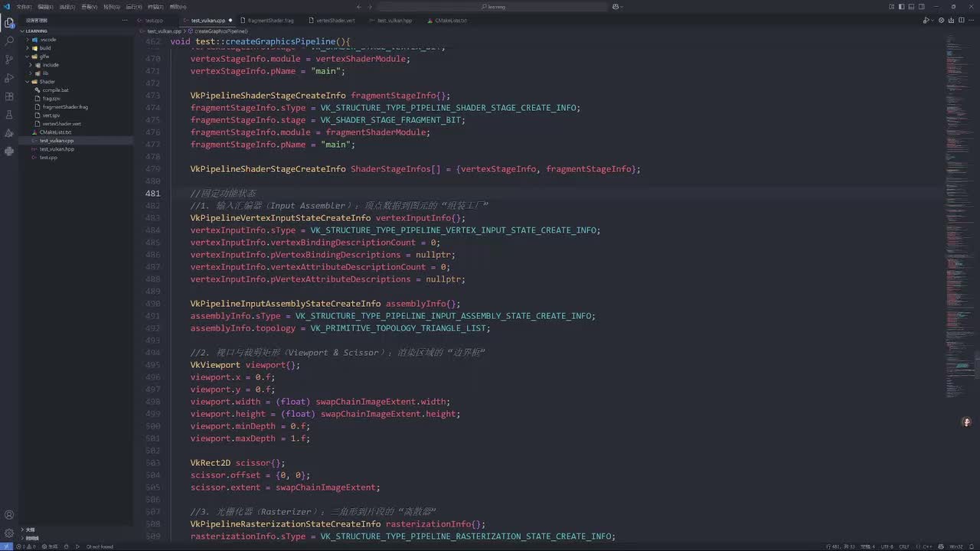Open the Testing flask view
Image resolution: width=980 pixels, height=551 pixels.
coord(9,114)
